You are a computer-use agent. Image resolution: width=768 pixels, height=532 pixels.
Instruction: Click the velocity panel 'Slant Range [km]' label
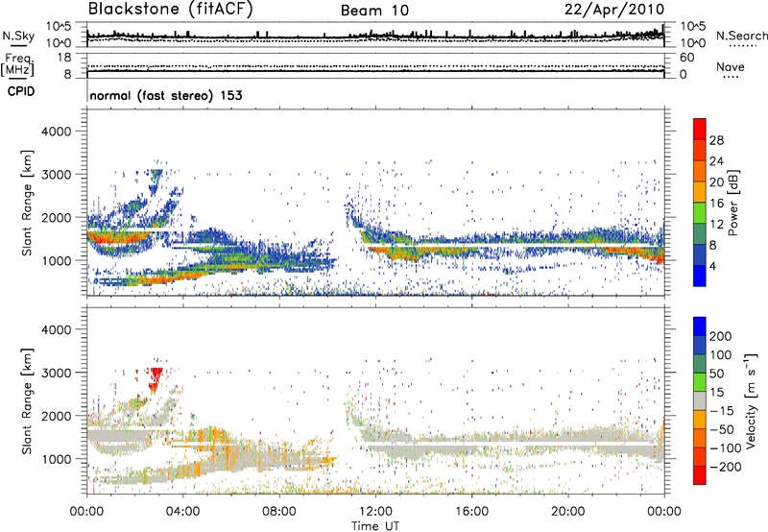click(x=28, y=400)
